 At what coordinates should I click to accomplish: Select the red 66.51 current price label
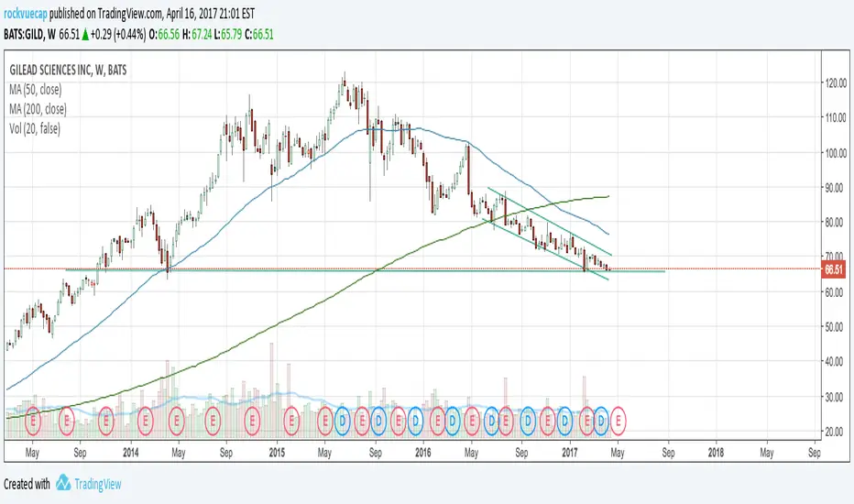[x=833, y=269]
